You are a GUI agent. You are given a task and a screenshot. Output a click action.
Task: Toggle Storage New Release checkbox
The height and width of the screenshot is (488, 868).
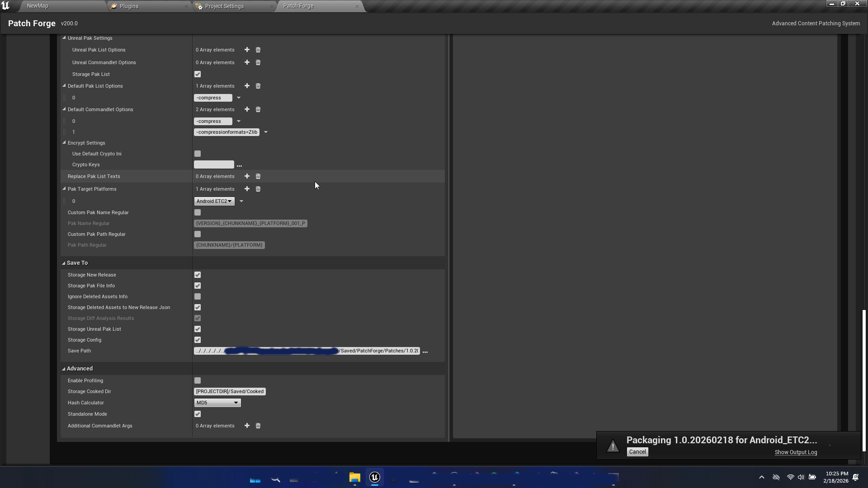coord(198,275)
